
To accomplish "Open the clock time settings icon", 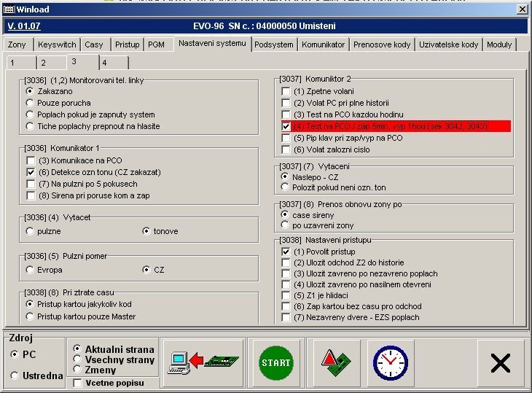I will (x=390, y=362).
